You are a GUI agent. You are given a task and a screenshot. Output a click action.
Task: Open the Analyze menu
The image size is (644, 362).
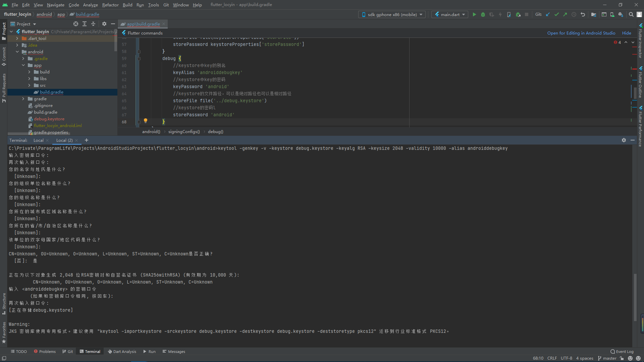(x=90, y=5)
